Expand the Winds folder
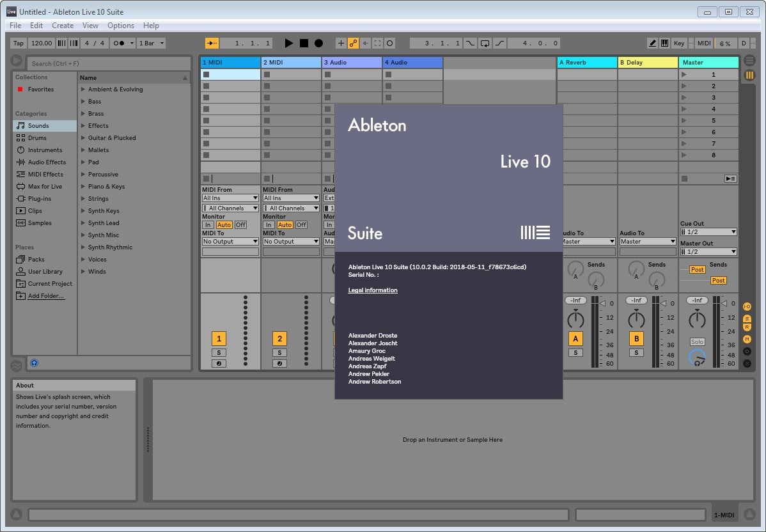 click(83, 272)
